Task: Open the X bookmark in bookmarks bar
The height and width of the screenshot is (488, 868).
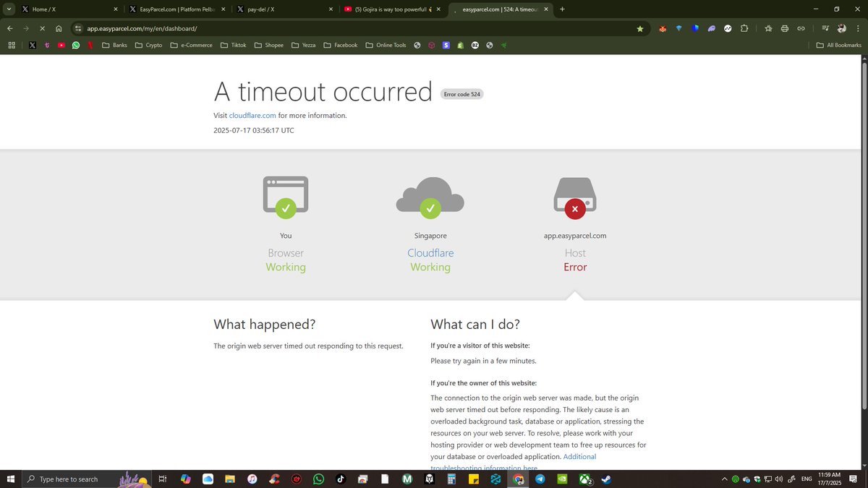Action: (33, 45)
